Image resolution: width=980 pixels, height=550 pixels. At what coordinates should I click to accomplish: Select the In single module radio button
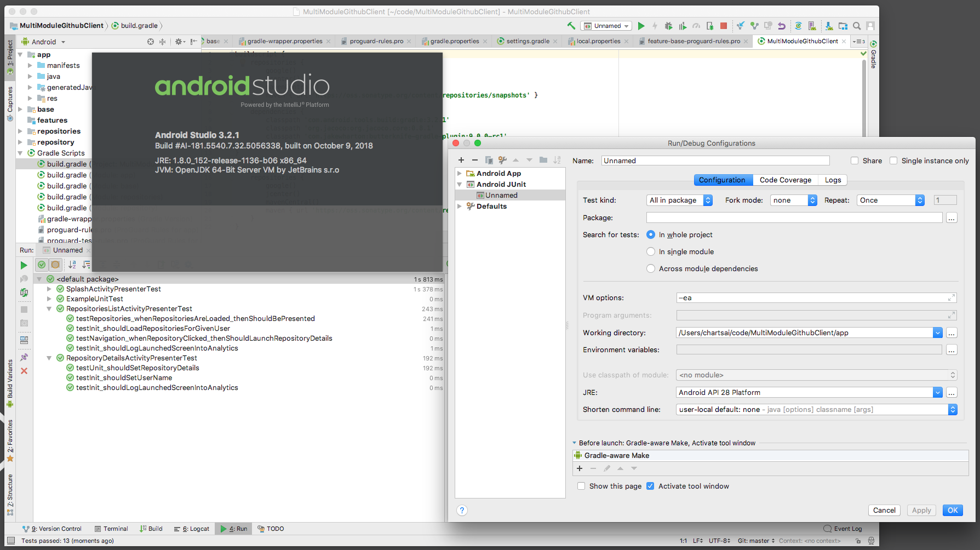[651, 251]
